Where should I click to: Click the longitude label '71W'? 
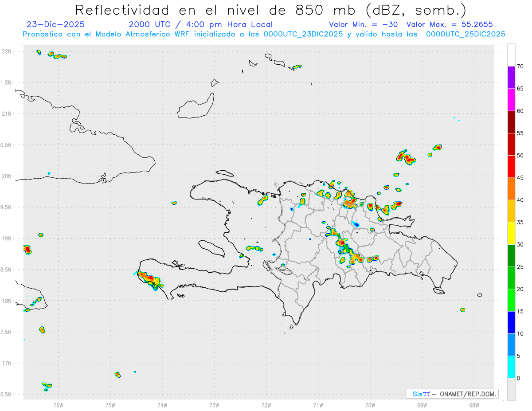tap(318, 405)
